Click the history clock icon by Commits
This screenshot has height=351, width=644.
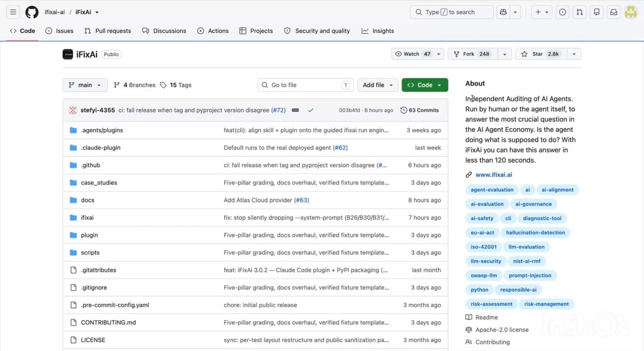404,110
